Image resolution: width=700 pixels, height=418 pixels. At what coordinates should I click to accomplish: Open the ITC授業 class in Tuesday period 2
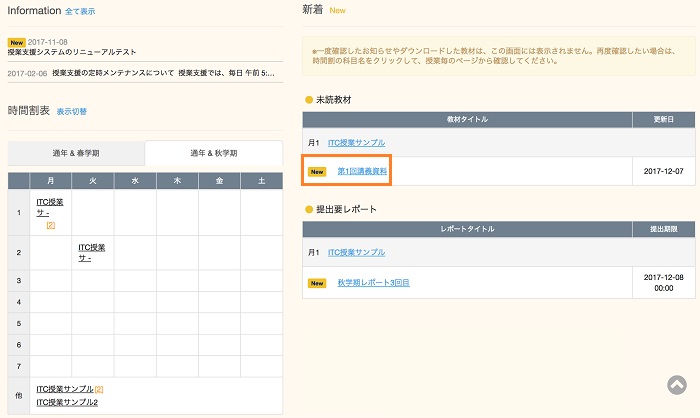point(91,253)
